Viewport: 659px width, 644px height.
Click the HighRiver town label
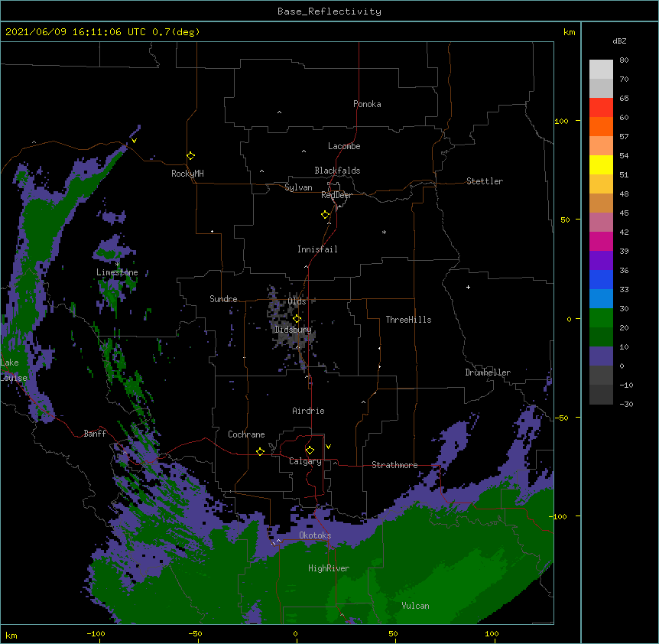pos(329,568)
